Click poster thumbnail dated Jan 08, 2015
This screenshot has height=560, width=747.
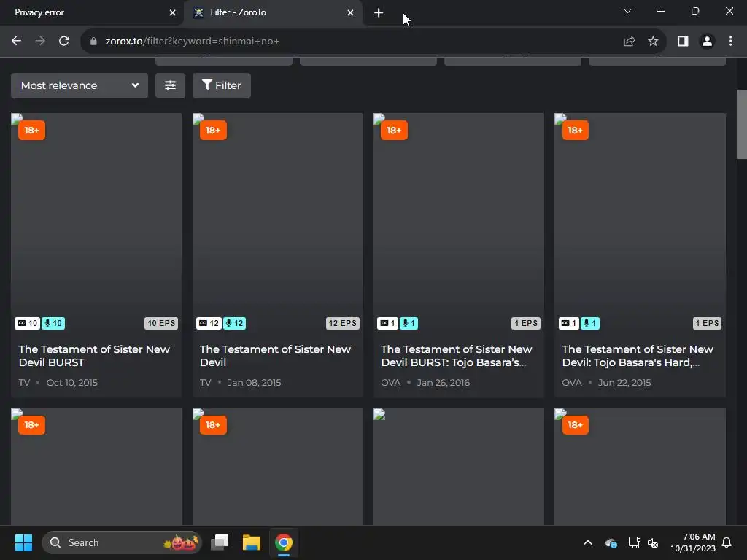[x=278, y=224]
